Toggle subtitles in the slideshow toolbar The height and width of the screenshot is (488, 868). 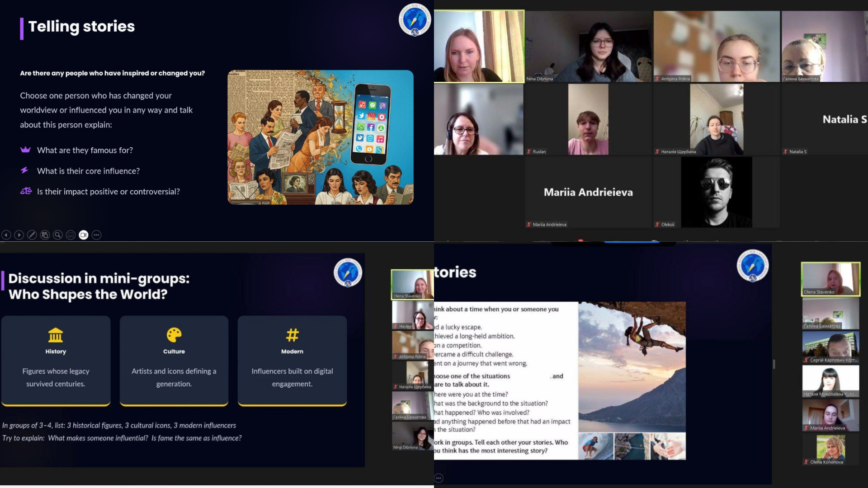[x=71, y=235]
